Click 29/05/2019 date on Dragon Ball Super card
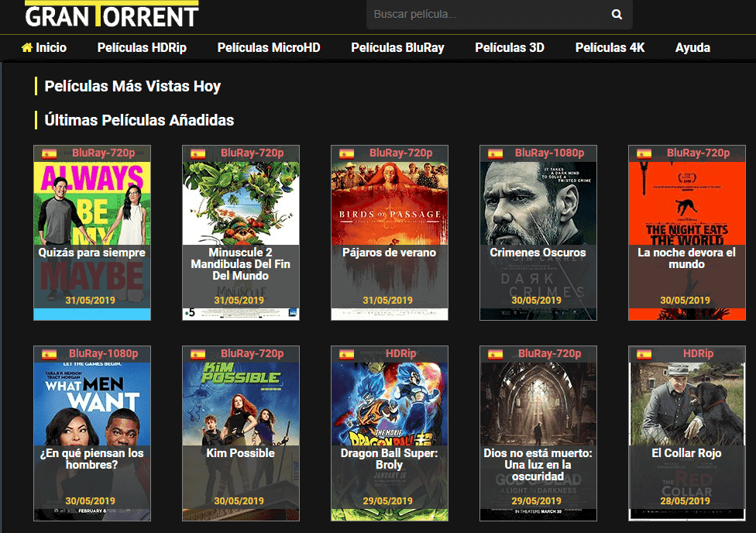This screenshot has width=756, height=533. pyautogui.click(x=387, y=500)
